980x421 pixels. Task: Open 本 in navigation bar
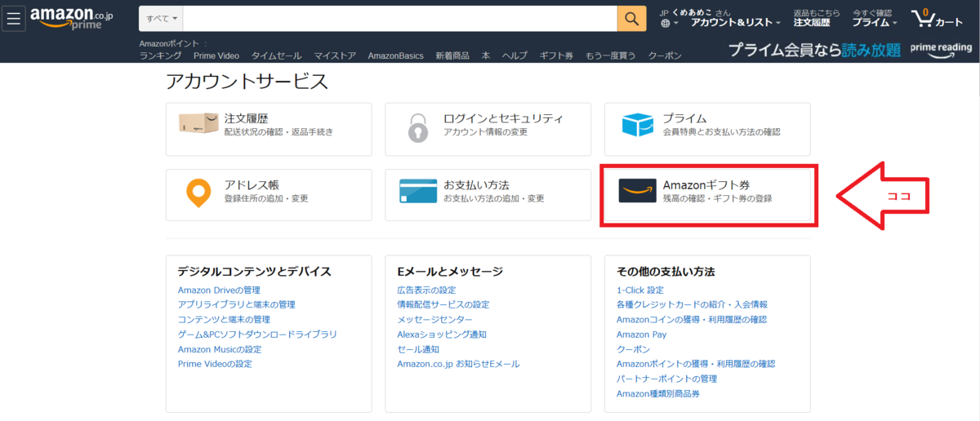pos(486,55)
